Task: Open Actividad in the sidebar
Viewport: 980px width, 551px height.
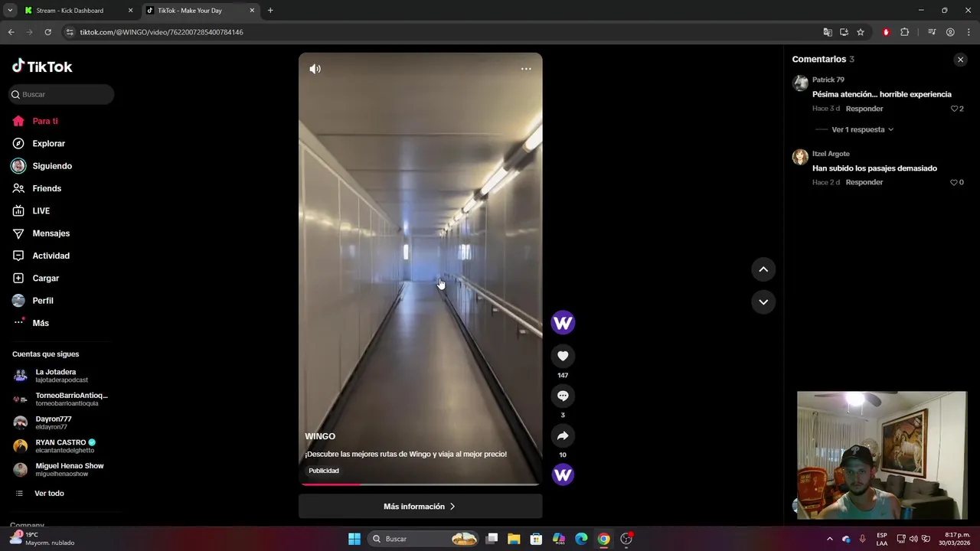Action: click(x=51, y=256)
